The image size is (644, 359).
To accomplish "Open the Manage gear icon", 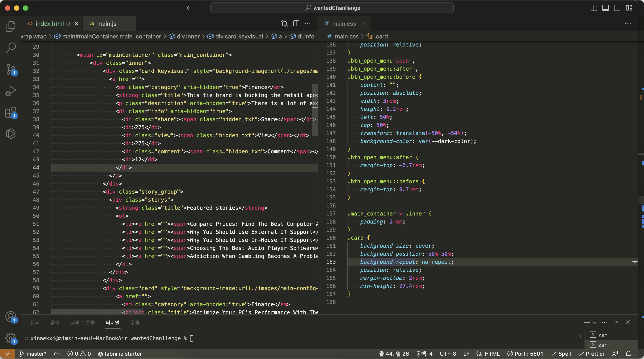I will tap(11, 338).
